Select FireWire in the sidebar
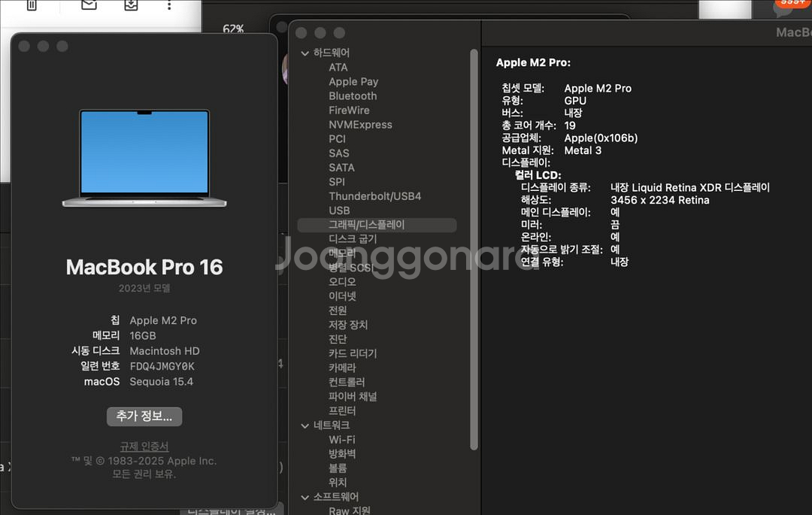Image resolution: width=812 pixels, height=515 pixels. click(x=349, y=111)
